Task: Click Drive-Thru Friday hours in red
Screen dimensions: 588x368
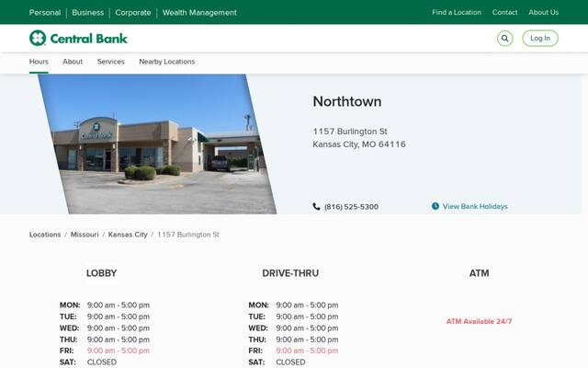Action: coord(307,351)
